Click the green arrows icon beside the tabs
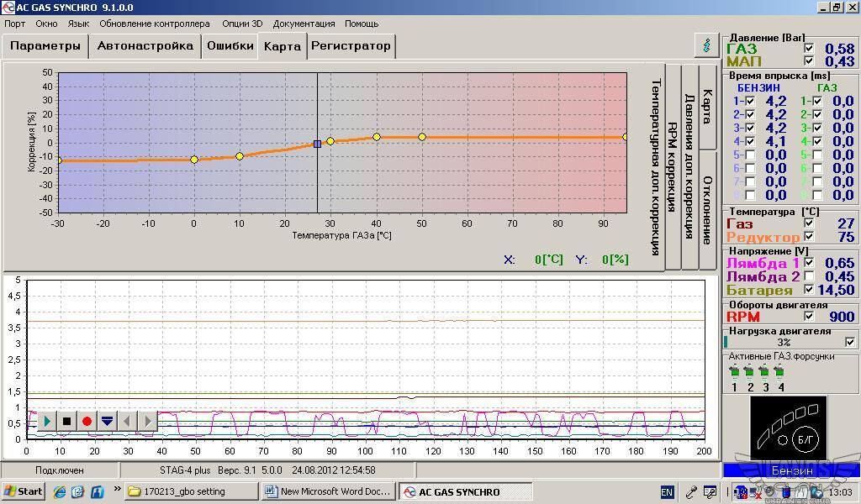The image size is (861, 504). (706, 45)
